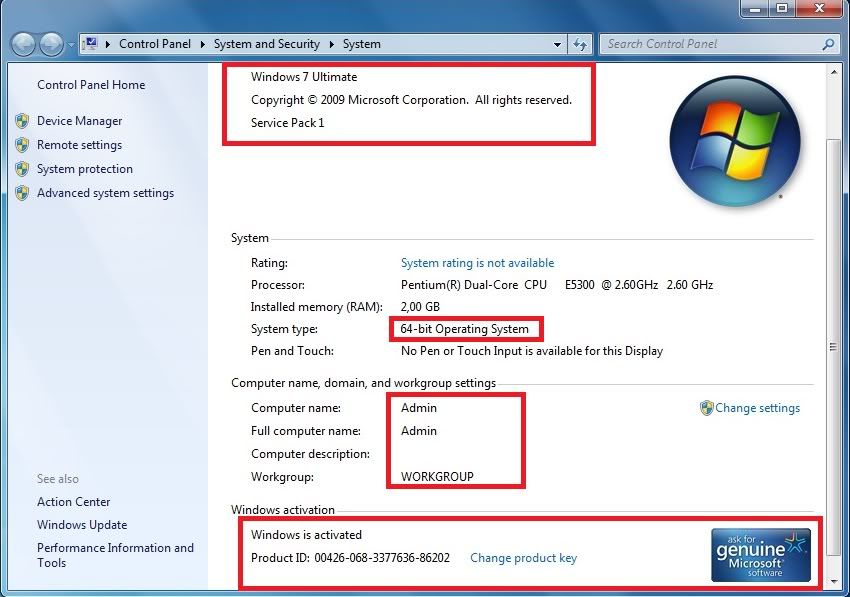Click the Change product key link
The width and height of the screenshot is (850, 597).
pyautogui.click(x=524, y=558)
